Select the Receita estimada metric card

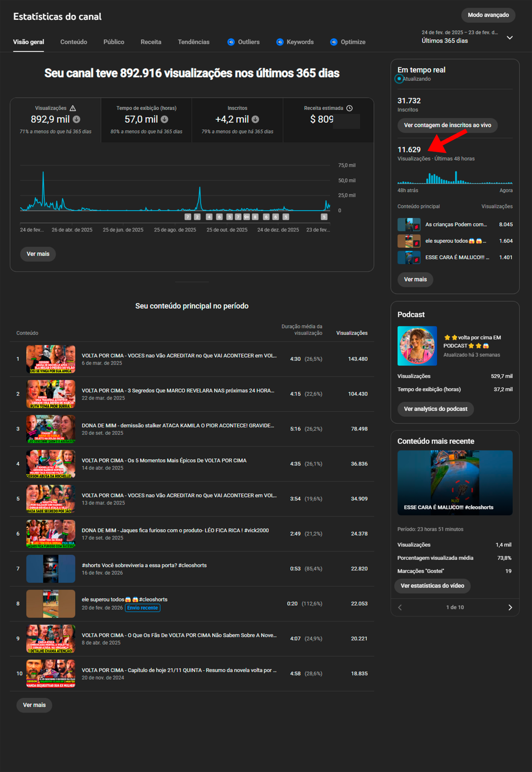click(328, 120)
